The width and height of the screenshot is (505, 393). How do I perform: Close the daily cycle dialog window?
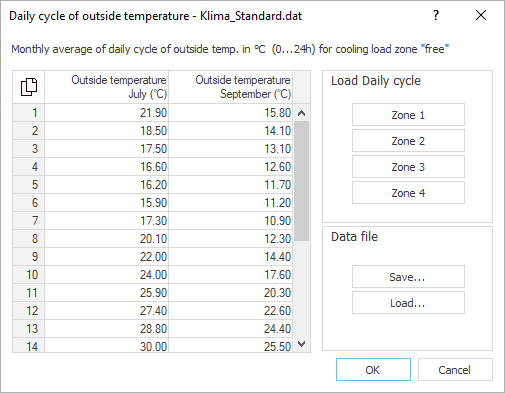point(481,15)
